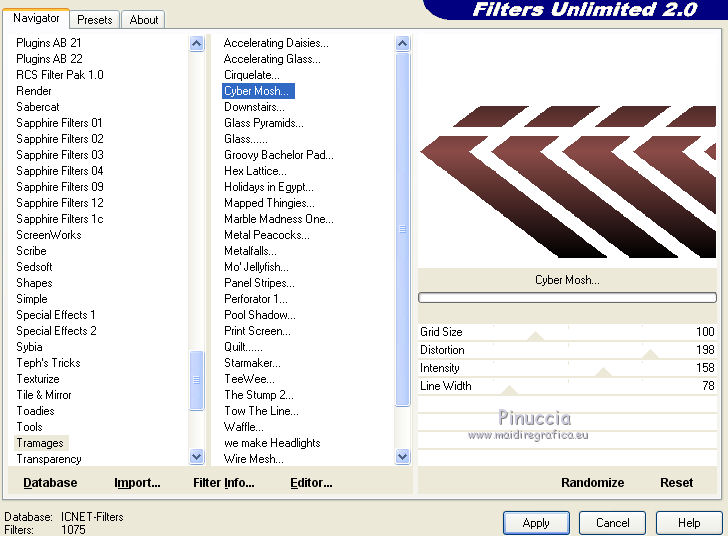Select the Plugins AB 22 category

[x=49, y=59]
